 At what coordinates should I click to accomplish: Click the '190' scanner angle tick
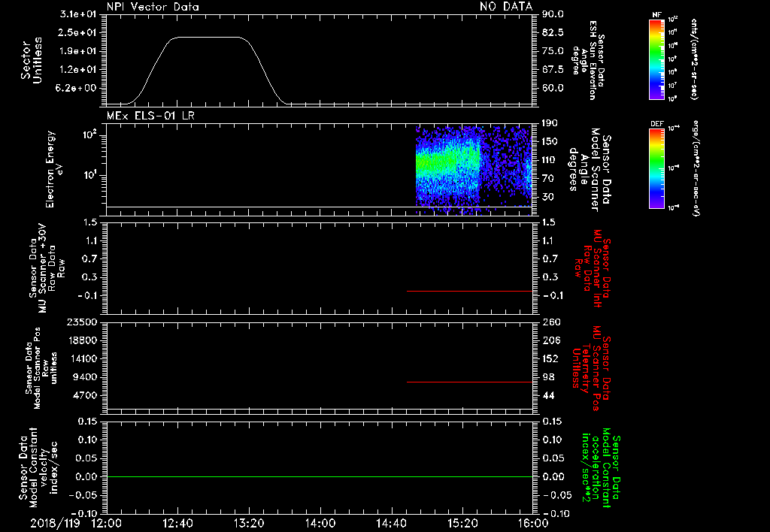coord(550,123)
